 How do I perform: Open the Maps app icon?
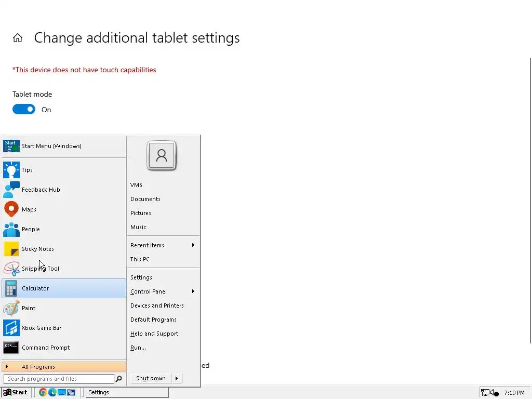[x=11, y=209]
